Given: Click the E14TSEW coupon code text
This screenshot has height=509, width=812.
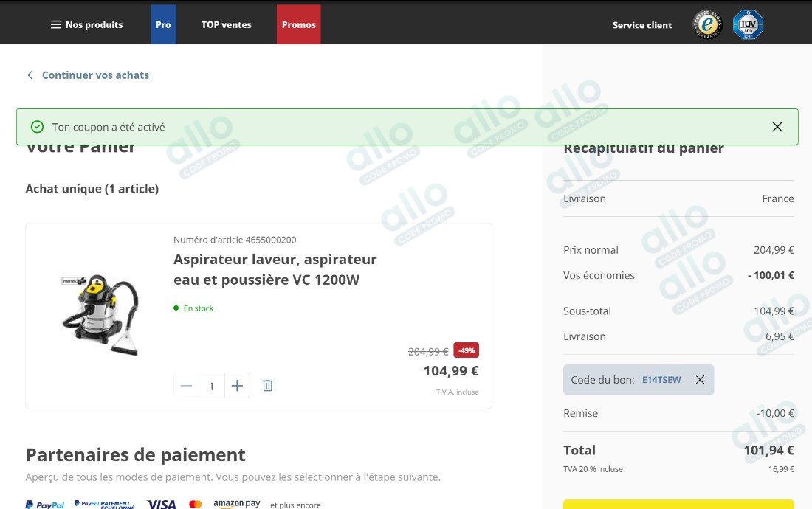Looking at the screenshot, I should coord(661,380).
